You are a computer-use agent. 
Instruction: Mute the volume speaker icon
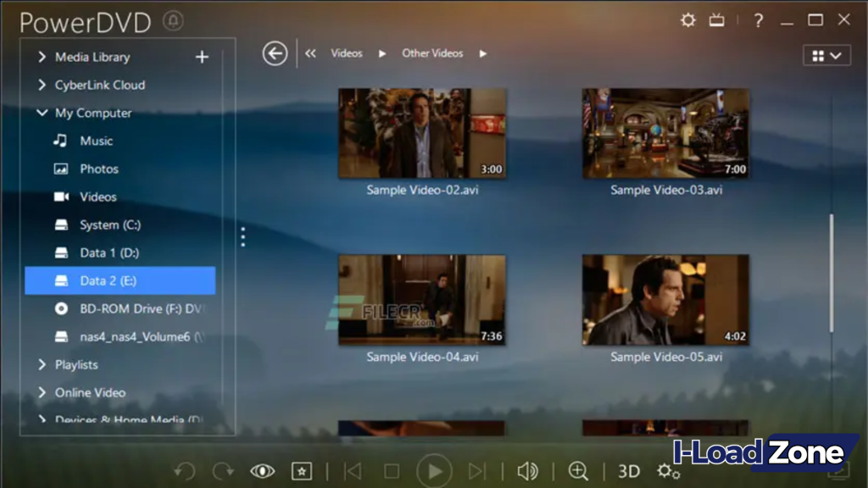[x=528, y=471]
